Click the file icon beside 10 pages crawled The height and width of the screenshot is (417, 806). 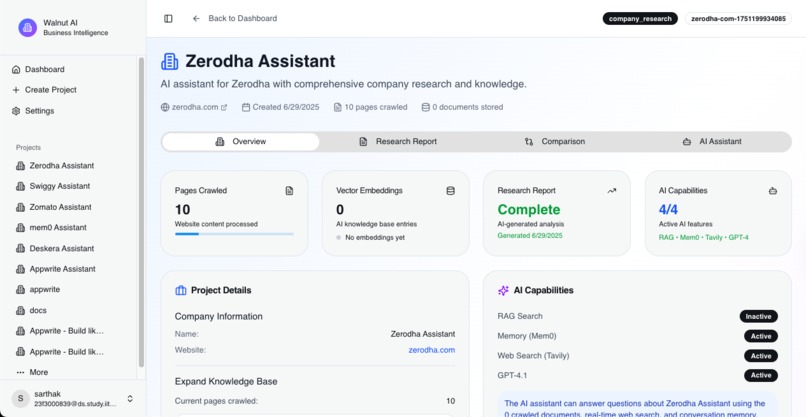(x=337, y=107)
